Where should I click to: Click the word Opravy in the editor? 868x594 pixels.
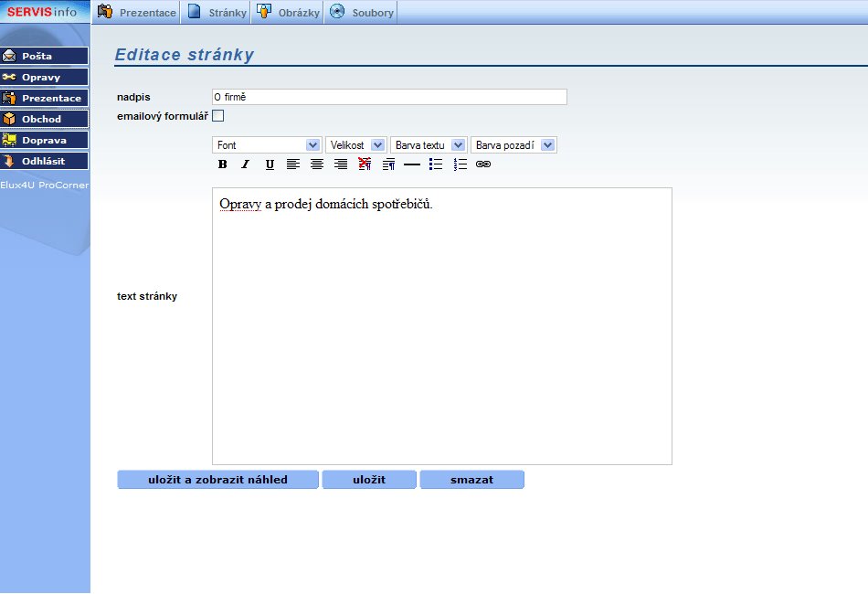240,205
